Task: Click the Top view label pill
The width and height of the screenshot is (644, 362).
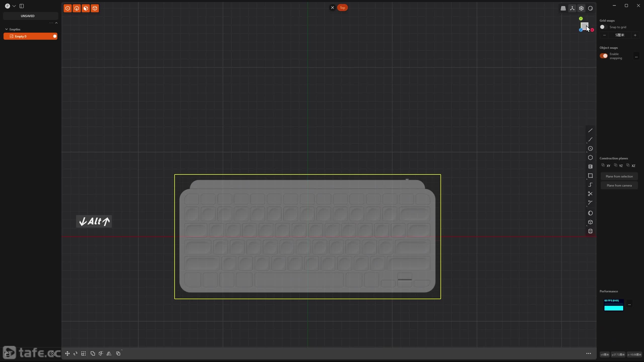Action: pos(342,8)
